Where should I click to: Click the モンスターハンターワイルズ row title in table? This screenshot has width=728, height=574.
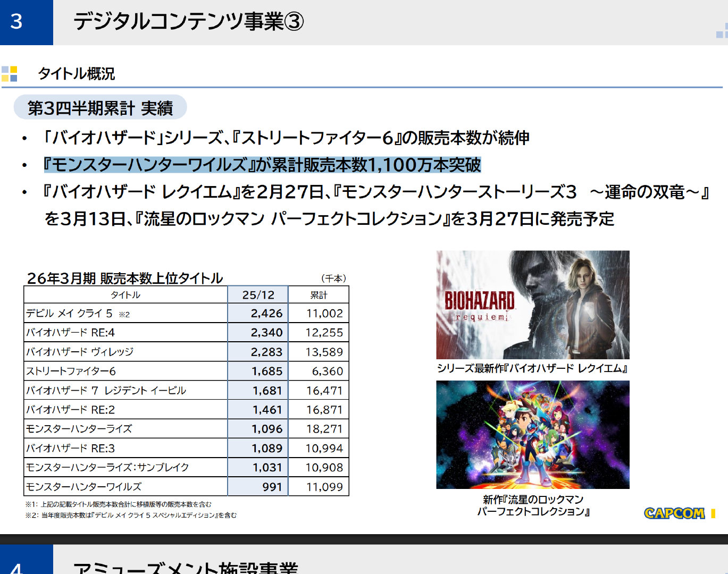coord(84,487)
